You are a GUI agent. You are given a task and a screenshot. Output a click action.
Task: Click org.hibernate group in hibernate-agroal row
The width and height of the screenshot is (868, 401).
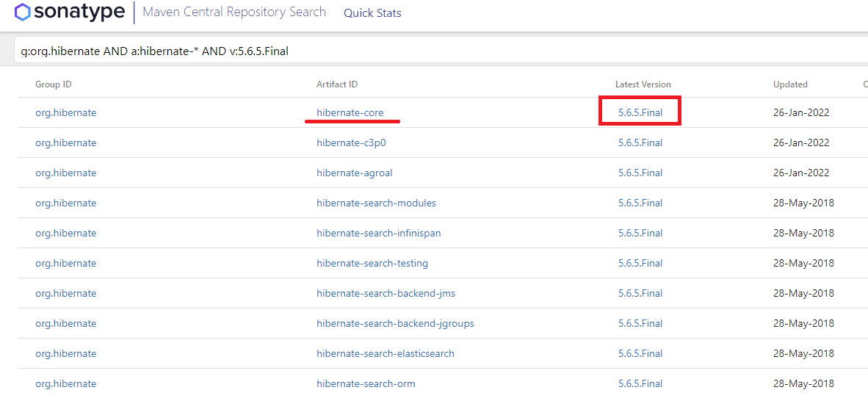click(66, 173)
